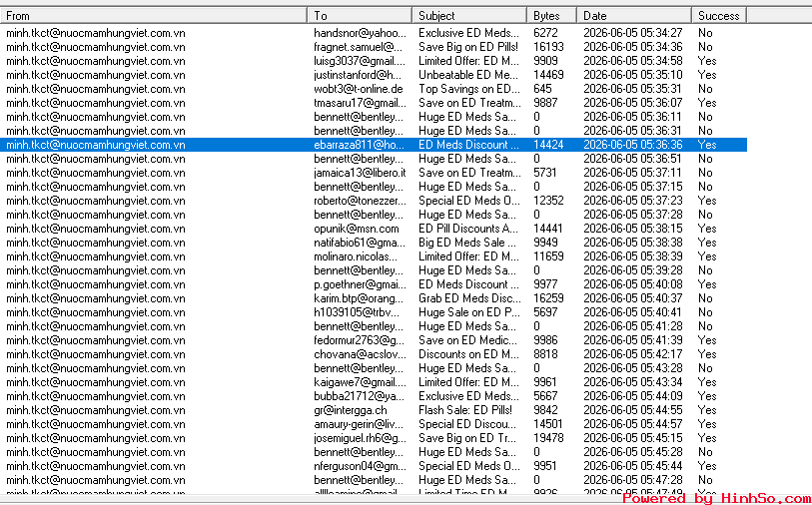
Task: Click recipient opunik@msn.com
Action: click(x=357, y=229)
